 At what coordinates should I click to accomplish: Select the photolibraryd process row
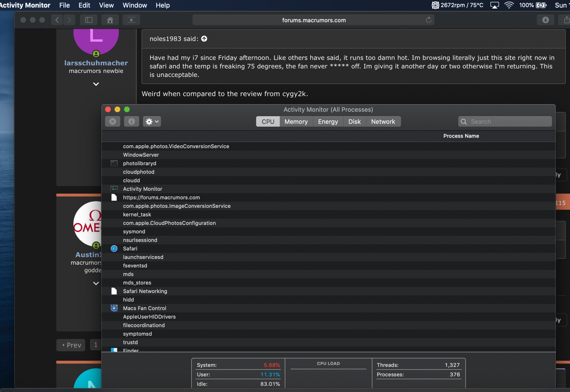click(x=328, y=164)
